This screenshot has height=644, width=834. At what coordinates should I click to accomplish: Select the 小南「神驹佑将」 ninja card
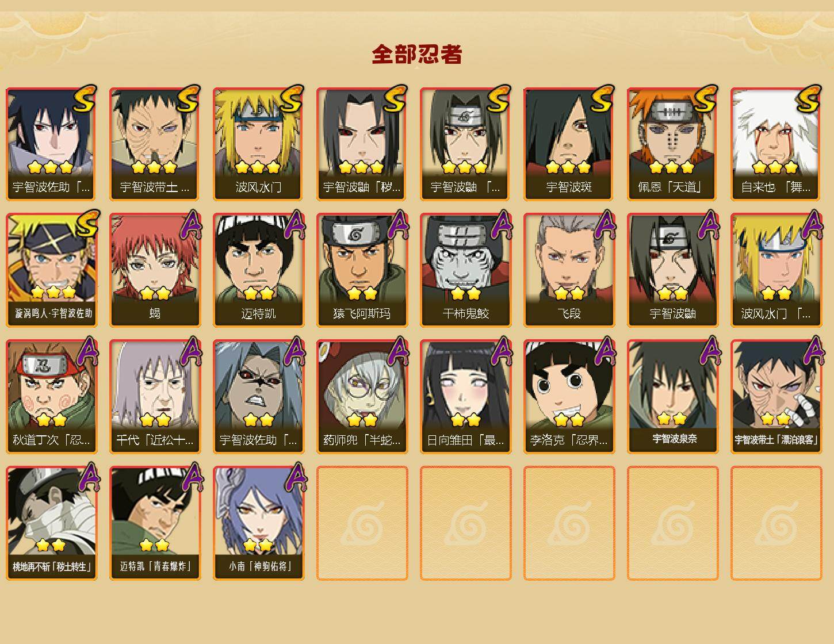[258, 523]
